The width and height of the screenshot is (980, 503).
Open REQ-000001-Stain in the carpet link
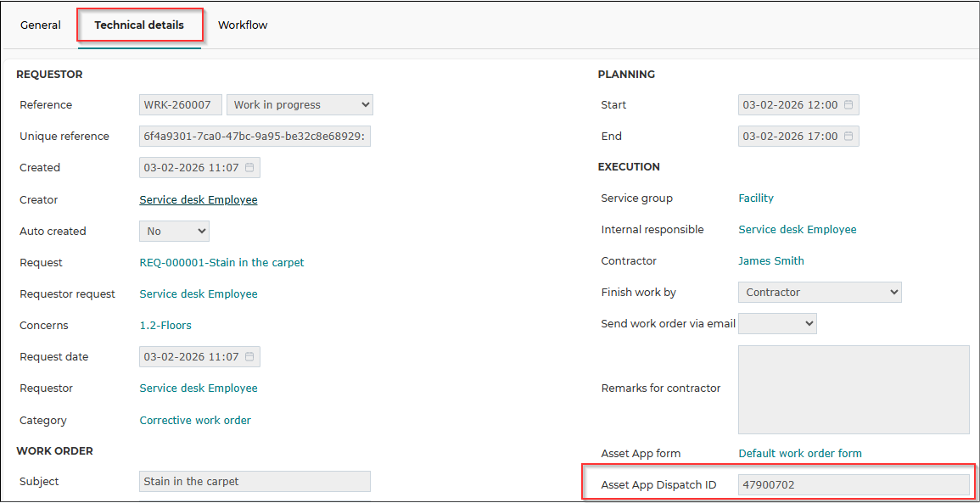221,262
